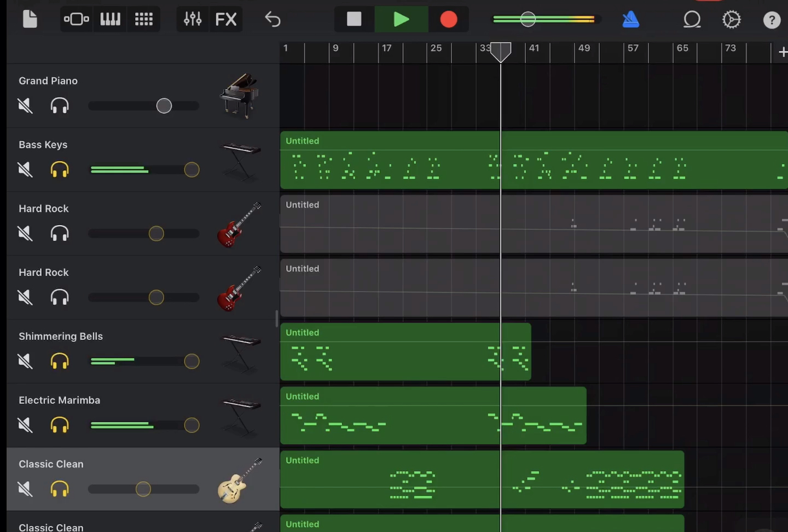
Task: Toggle the metronome
Action: (630, 20)
